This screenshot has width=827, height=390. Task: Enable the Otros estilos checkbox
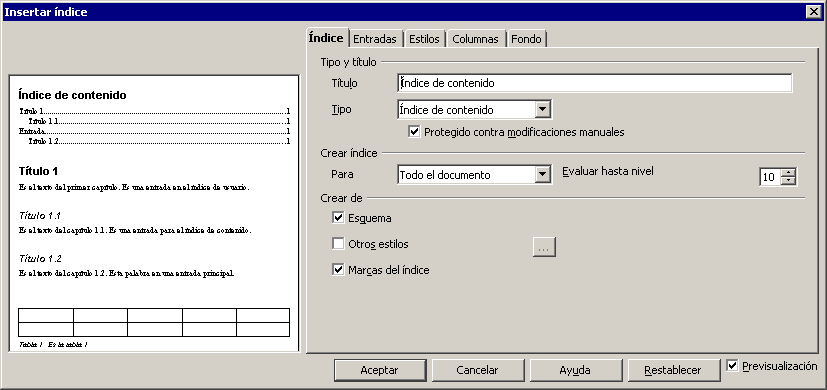(338, 244)
